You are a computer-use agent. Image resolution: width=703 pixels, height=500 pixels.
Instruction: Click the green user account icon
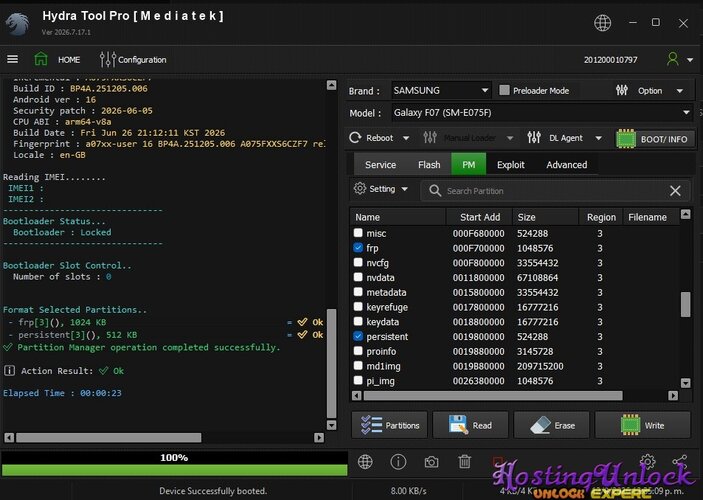673,59
